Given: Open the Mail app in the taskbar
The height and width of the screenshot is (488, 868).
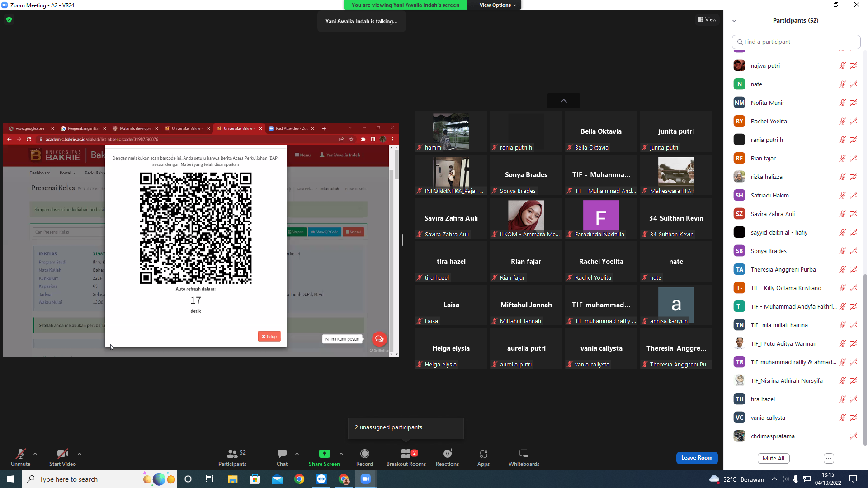Looking at the screenshot, I should point(277,479).
